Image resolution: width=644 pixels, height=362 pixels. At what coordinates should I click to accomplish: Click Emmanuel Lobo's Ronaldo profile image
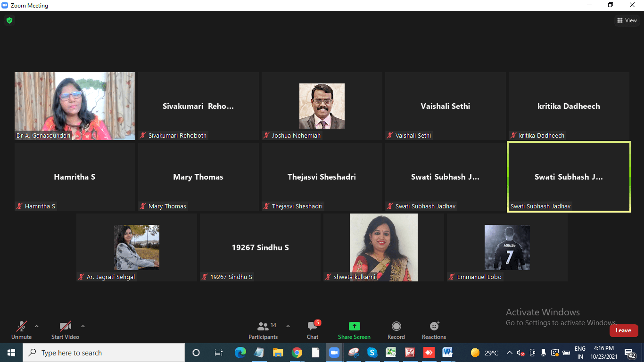(507, 247)
